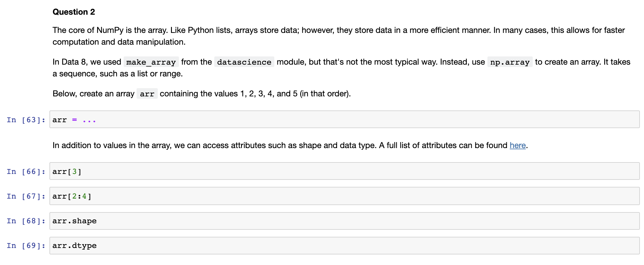Open the 'here' attributes link

point(517,145)
